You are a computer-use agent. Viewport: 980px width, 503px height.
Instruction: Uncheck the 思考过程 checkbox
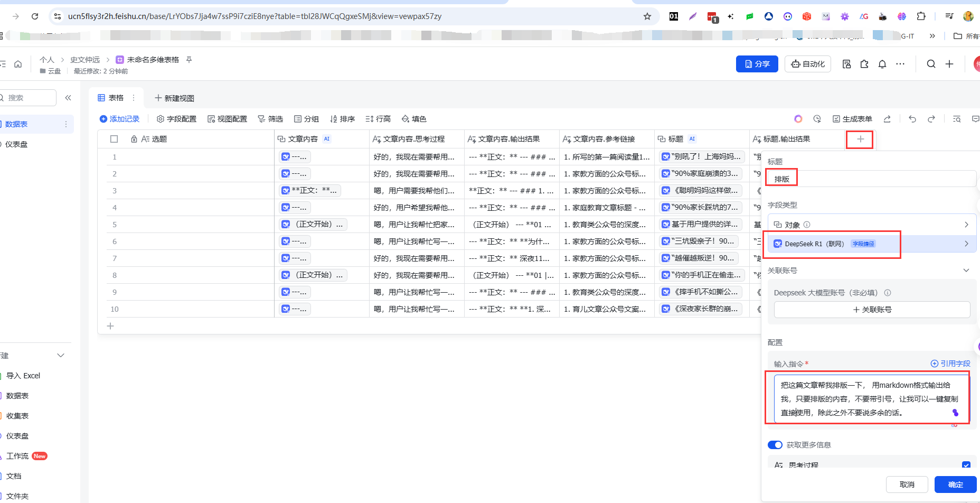[x=966, y=465]
